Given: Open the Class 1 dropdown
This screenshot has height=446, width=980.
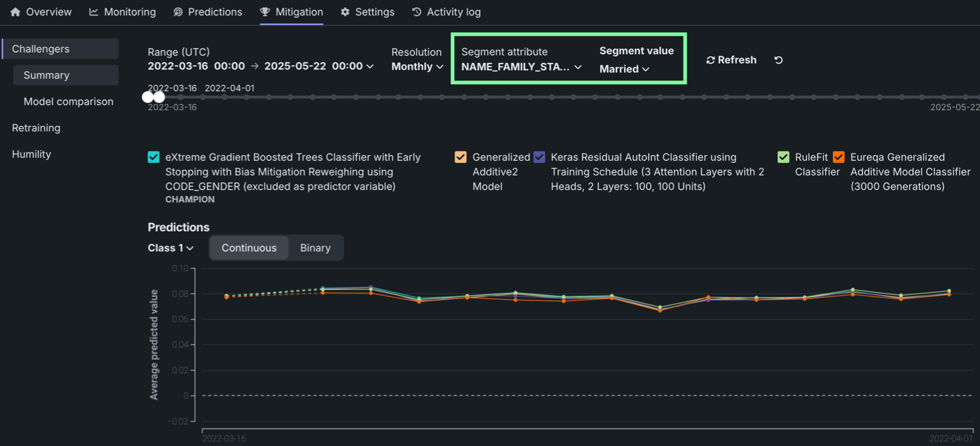Looking at the screenshot, I should click(171, 248).
